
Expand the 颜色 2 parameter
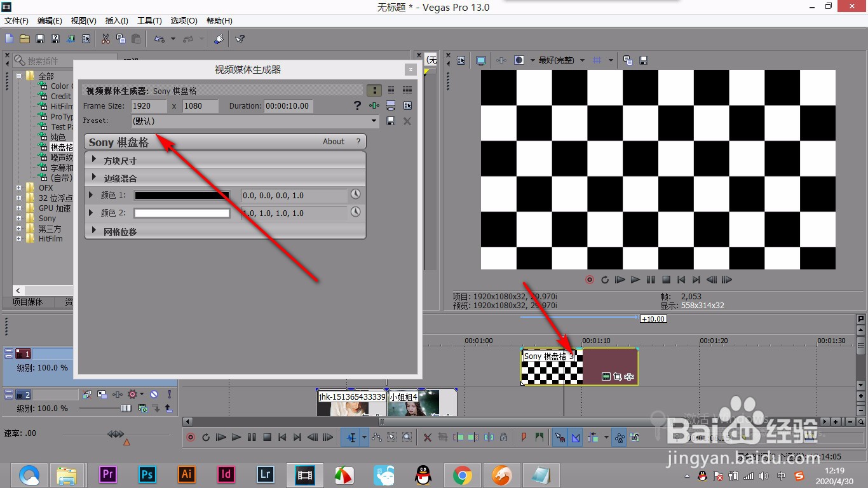(90, 213)
